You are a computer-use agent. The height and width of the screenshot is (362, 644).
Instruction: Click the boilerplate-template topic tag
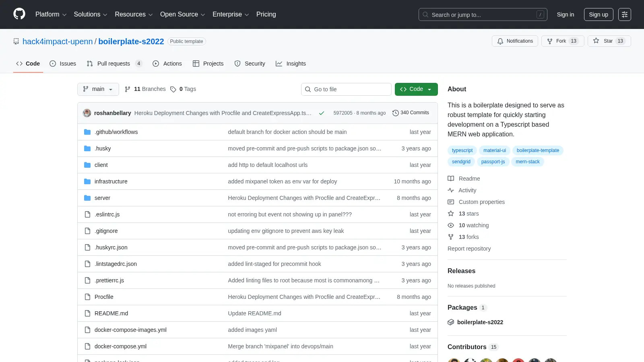click(538, 150)
